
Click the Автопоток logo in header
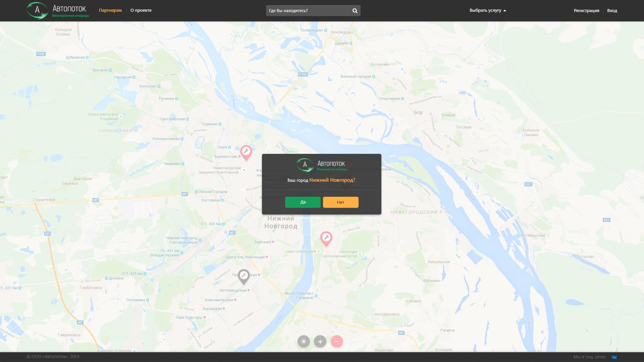pyautogui.click(x=58, y=11)
